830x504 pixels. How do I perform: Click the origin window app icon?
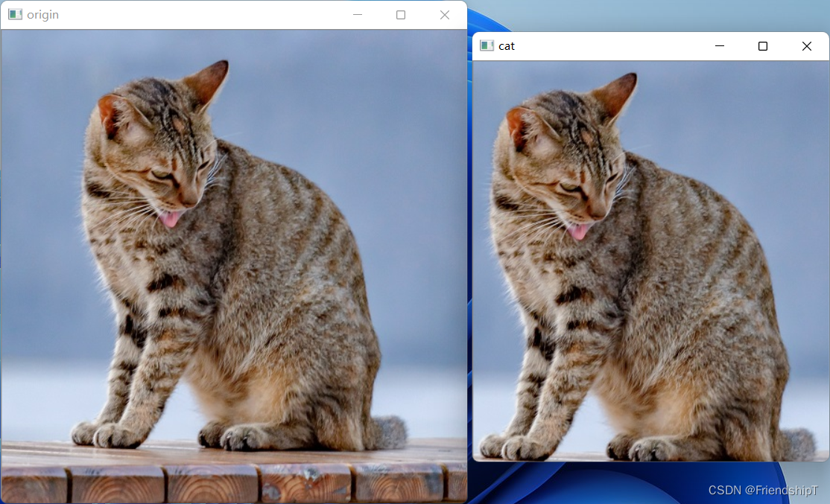point(15,14)
